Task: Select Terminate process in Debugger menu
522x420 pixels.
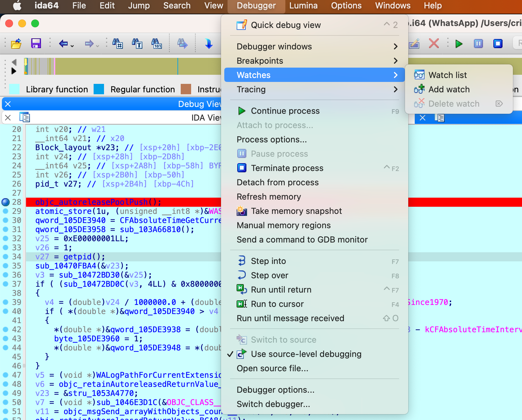Action: [315, 168]
